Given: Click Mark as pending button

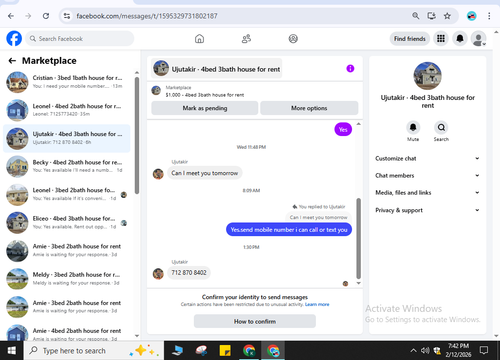Looking at the screenshot, I should click(205, 108).
